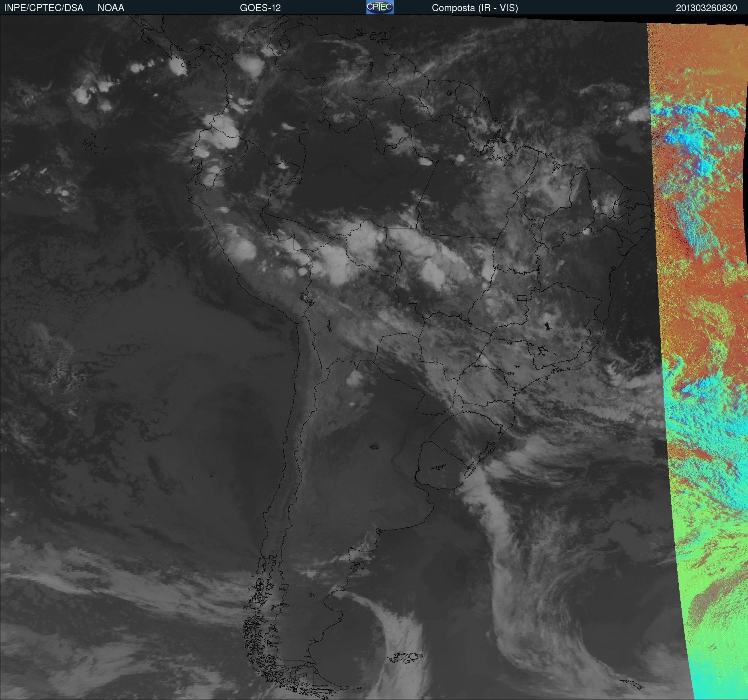Select the GOES-12 satellite label
The image size is (748, 700).
click(x=260, y=8)
